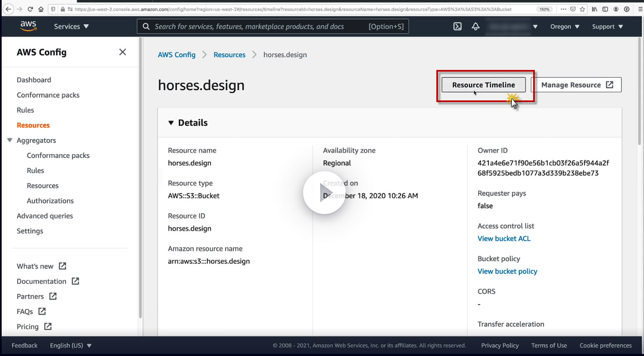Click the Feedback button in the footer

(x=24, y=346)
